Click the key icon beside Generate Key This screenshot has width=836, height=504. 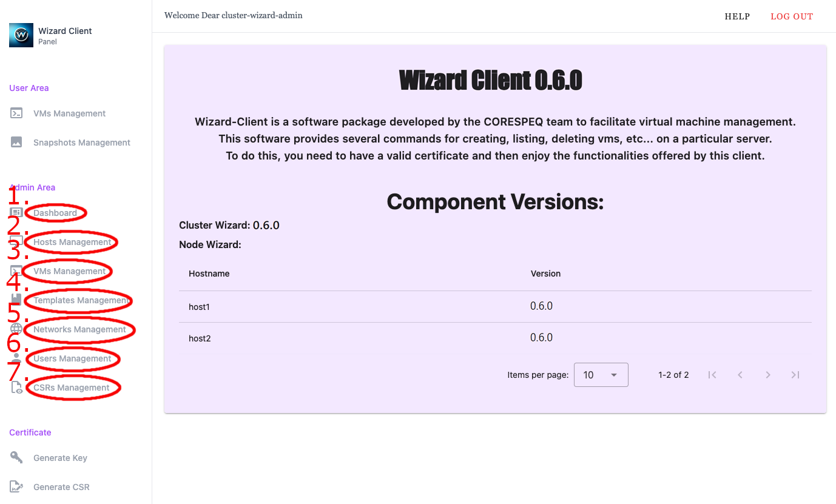(x=16, y=458)
